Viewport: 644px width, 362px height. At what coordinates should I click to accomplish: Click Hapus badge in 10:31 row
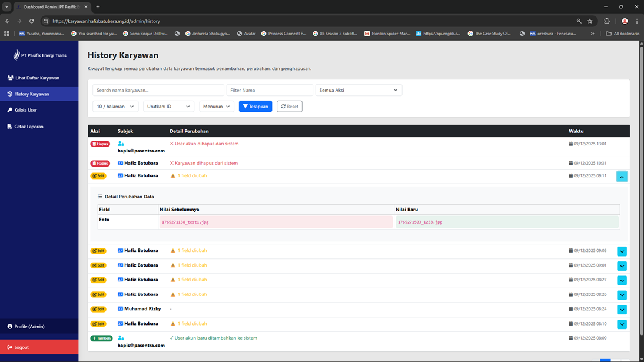pyautogui.click(x=100, y=163)
